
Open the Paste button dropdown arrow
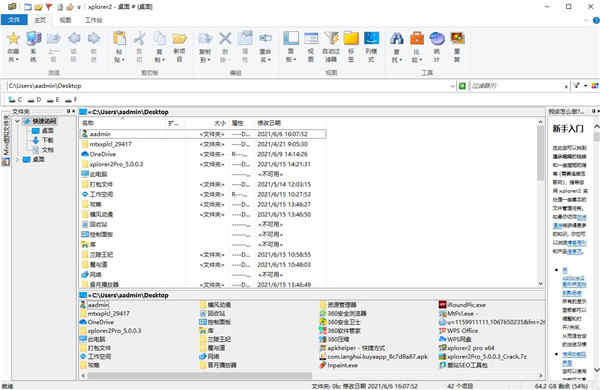click(123, 60)
